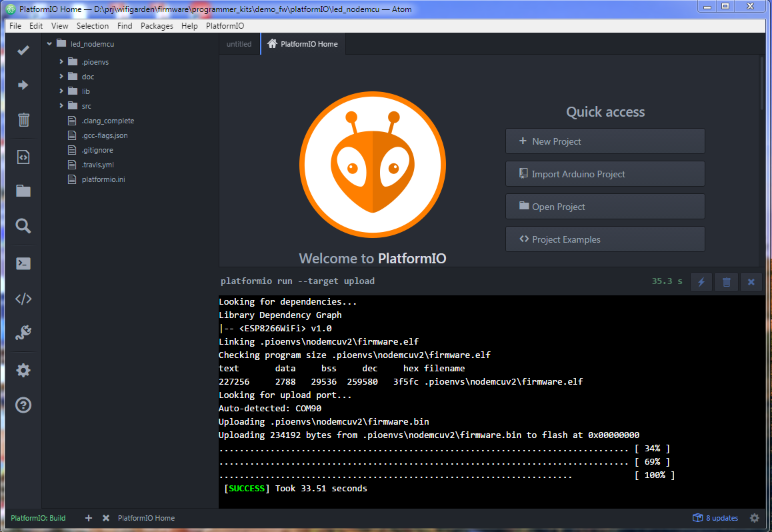Image resolution: width=772 pixels, height=532 pixels.
Task: Click the X icon in bottom status bar
Action: pos(106,518)
